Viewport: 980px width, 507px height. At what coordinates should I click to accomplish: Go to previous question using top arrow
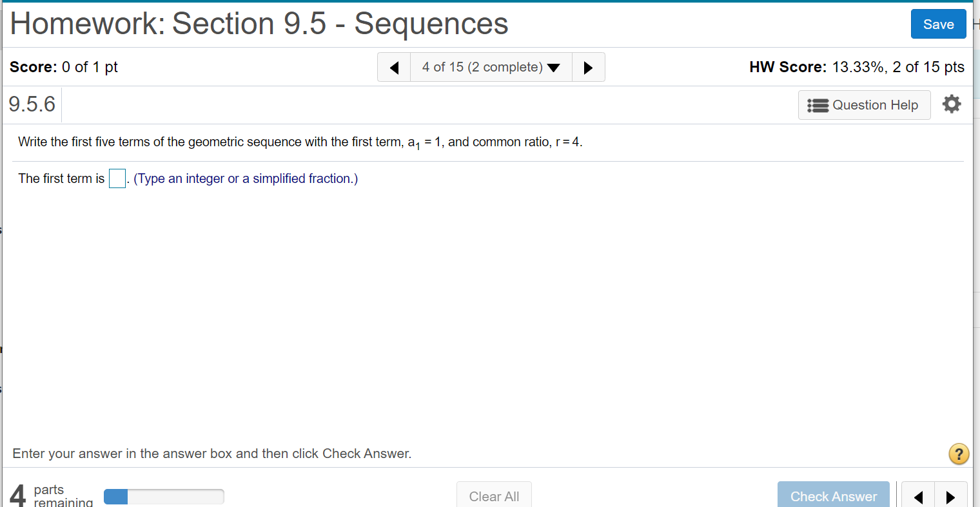click(394, 68)
